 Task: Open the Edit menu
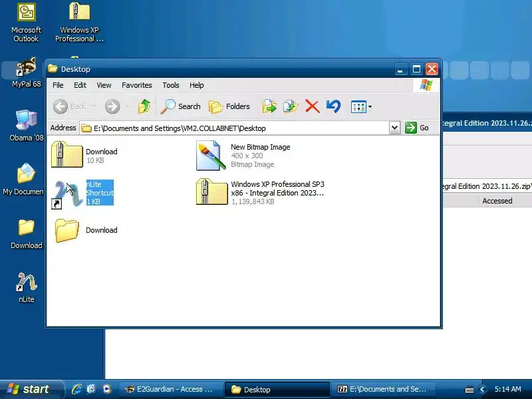tap(80, 85)
